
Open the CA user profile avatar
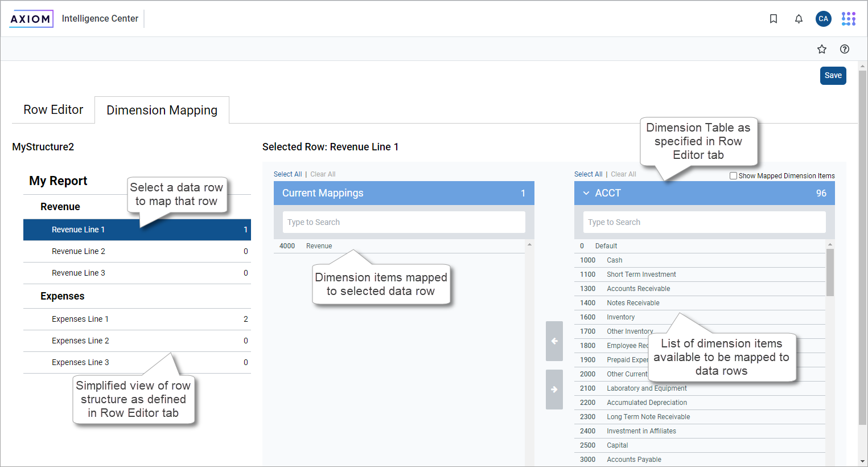(x=823, y=19)
